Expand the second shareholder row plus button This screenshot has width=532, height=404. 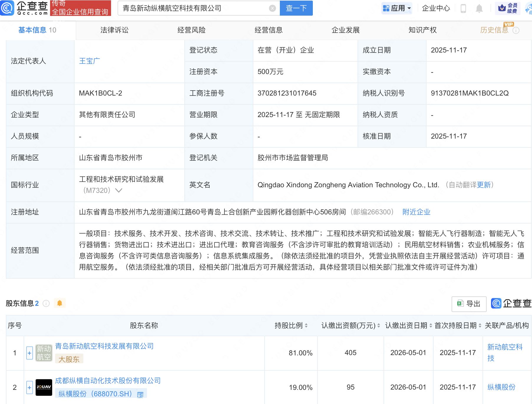coord(29,387)
